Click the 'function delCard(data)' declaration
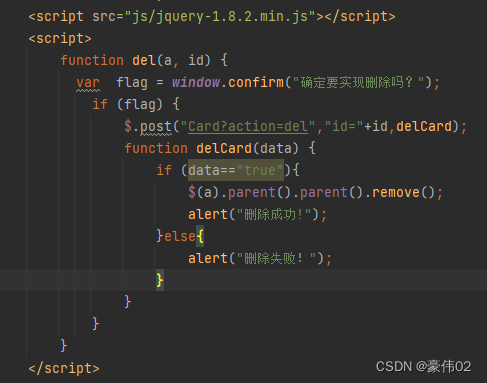The image size is (487, 383). [211, 148]
